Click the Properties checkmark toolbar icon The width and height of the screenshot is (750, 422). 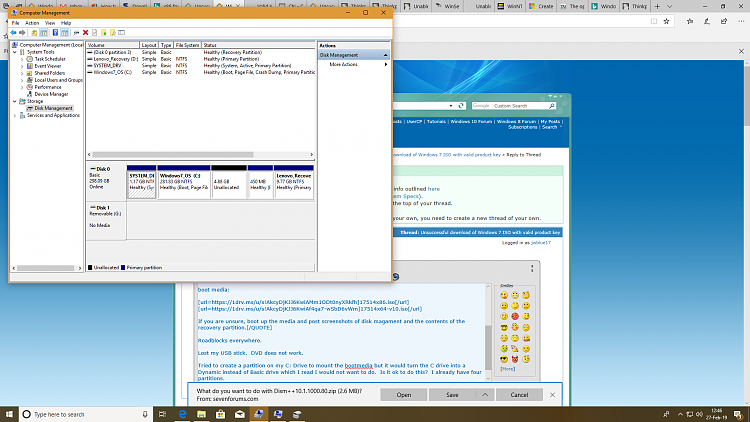94,33
